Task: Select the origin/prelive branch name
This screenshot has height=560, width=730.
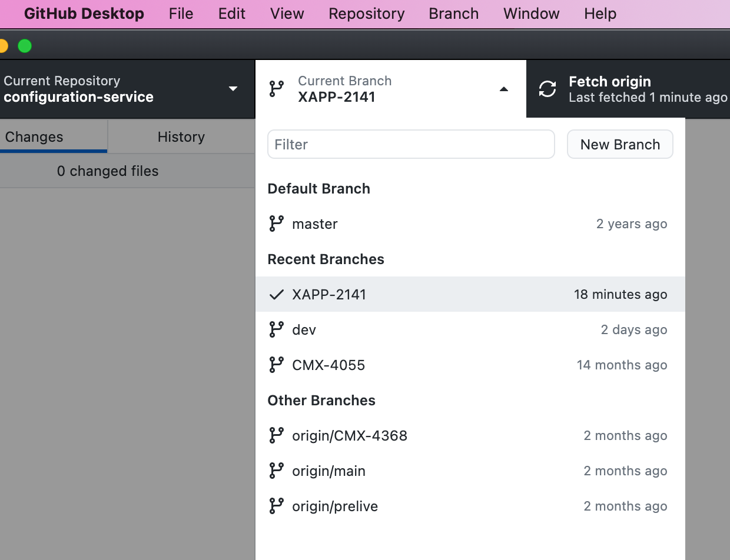Action: click(x=335, y=506)
